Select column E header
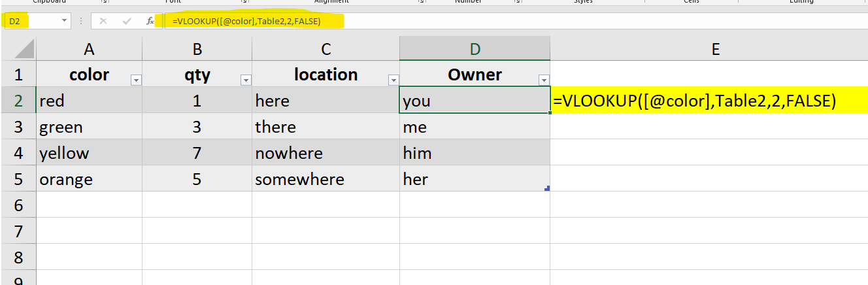This screenshot has width=868, height=285. click(716, 49)
